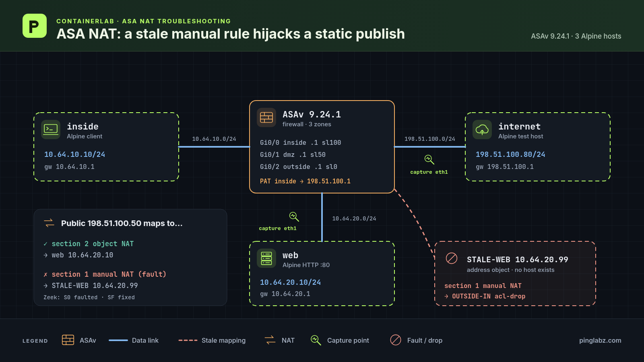Click the gw 10.64.10.1 gateway text
Viewport: 644px width, 362px height.
point(69,167)
